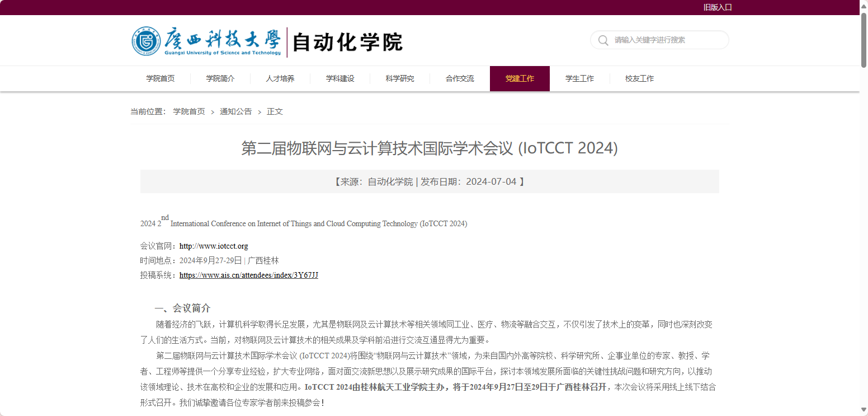Click the search magnifier icon
Screen dimensions: 868x416
point(603,40)
